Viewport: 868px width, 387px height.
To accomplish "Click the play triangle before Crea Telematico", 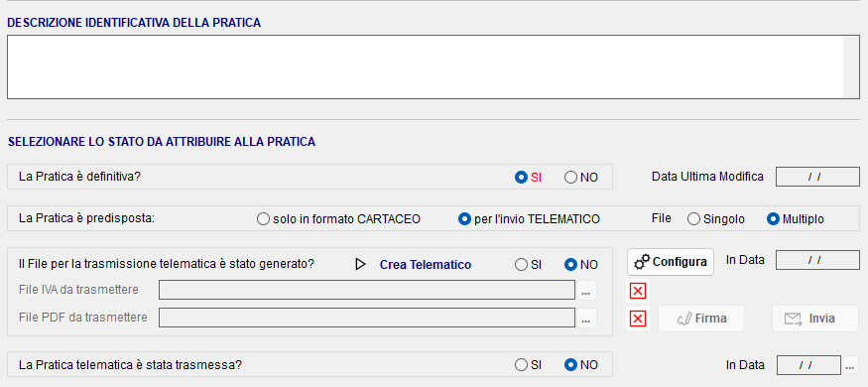I will pyautogui.click(x=360, y=265).
